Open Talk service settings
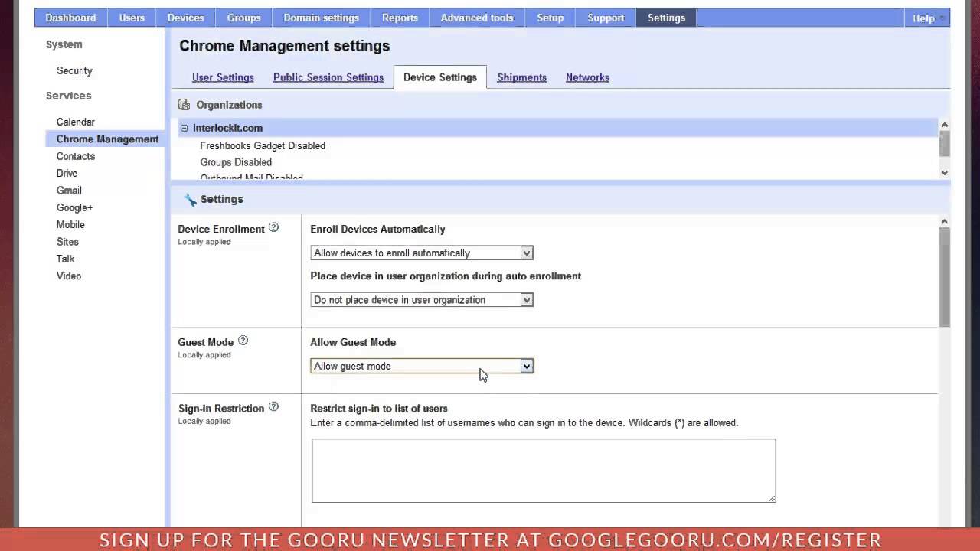980x551 pixels. (65, 259)
